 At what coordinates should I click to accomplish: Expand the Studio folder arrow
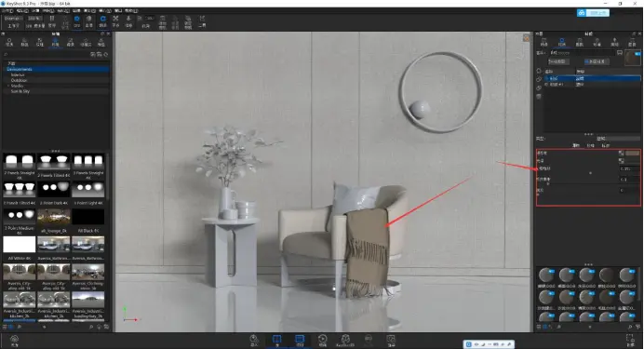tap(8, 86)
